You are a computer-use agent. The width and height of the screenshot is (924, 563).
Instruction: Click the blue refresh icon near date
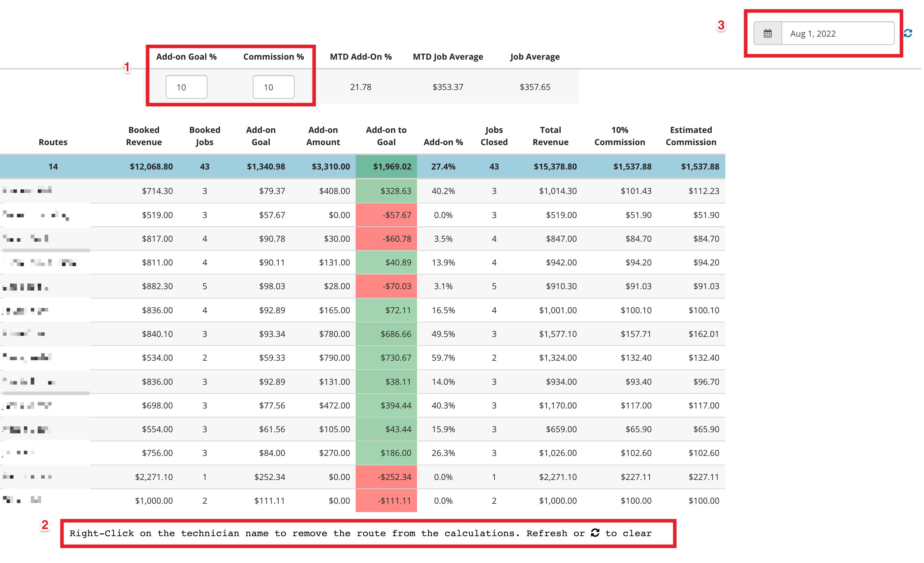coord(908,33)
